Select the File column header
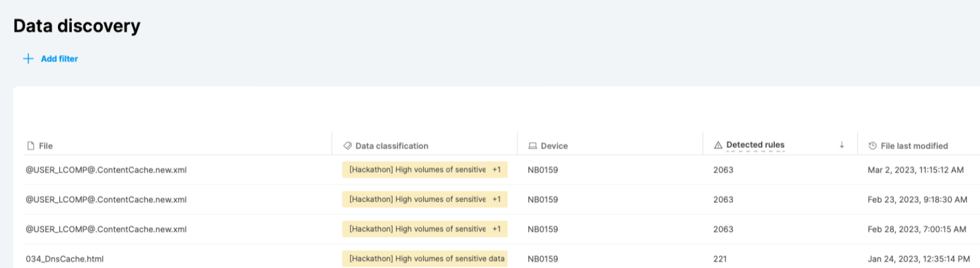980x268 pixels. coord(46,146)
